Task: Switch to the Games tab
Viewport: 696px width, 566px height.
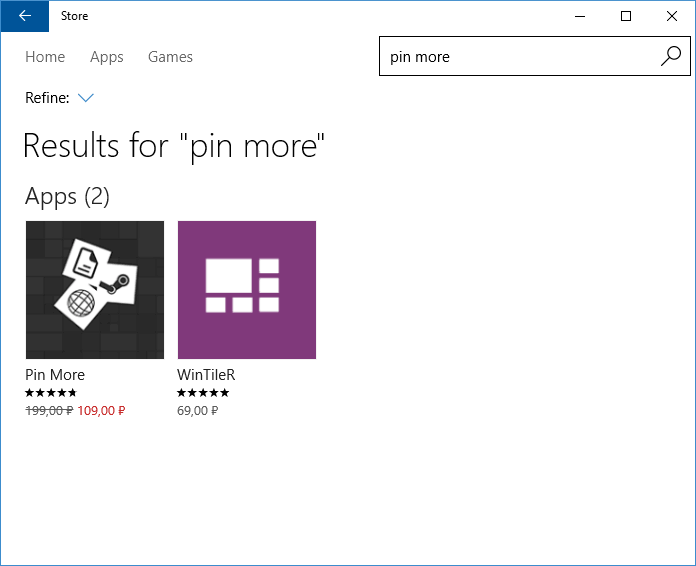Action: 170,57
